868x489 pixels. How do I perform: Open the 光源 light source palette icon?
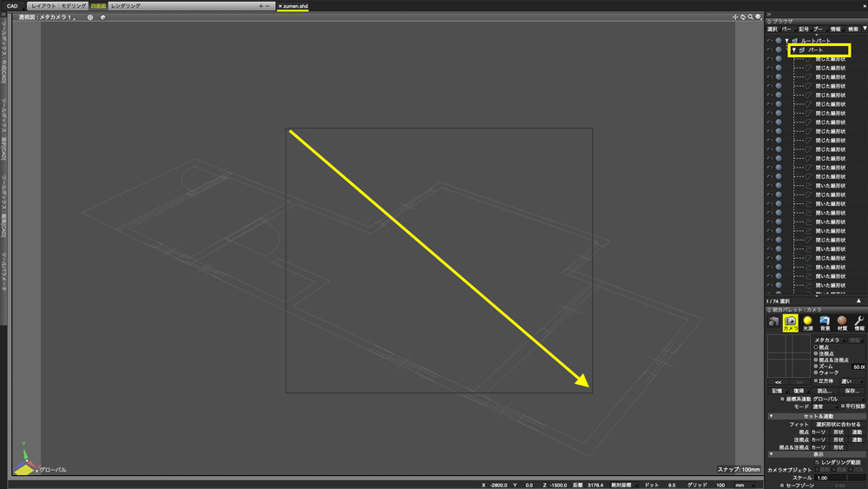[807, 321]
